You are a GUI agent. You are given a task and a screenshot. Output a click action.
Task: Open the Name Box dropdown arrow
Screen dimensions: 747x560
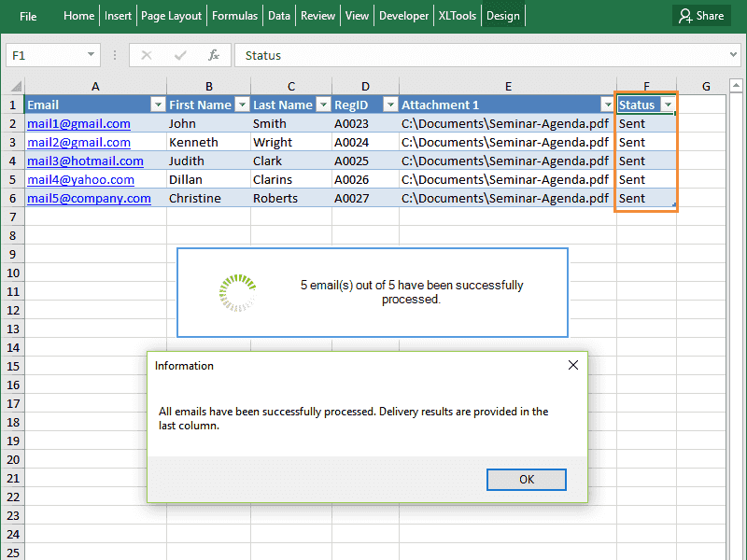click(x=91, y=54)
